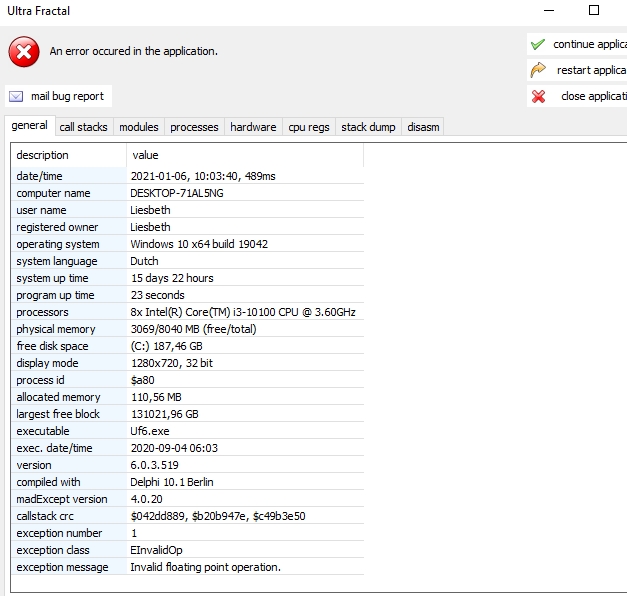Select the exception number value 1
This screenshot has height=596, width=627.
tap(134, 533)
